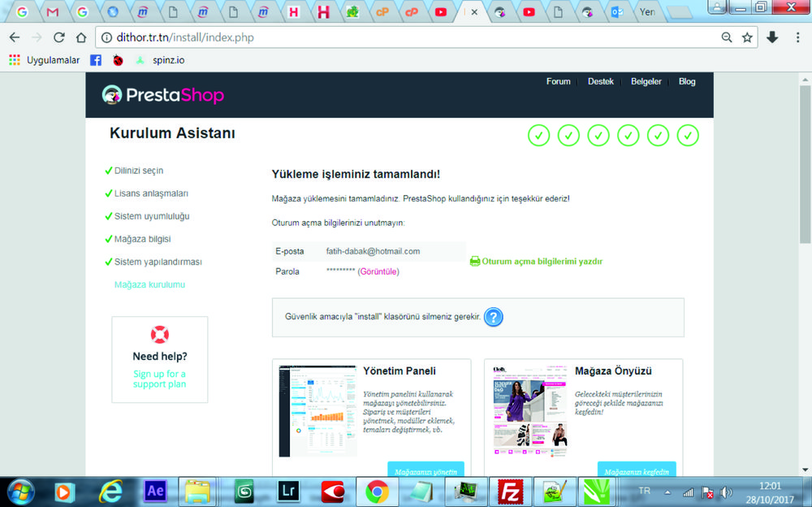812x507 pixels.
Task: Click the scrollbar down arrow
Action: click(805, 470)
